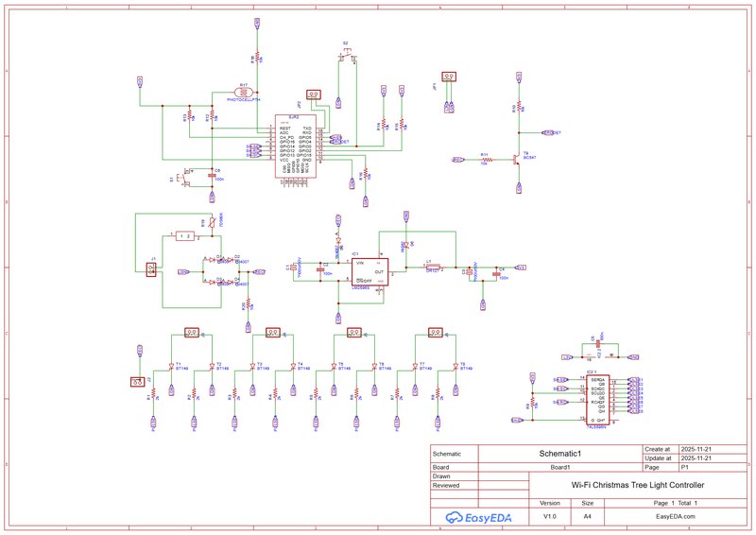Screen dimensions: 756x535
Task: Click the size value A4
Action: 587,516
